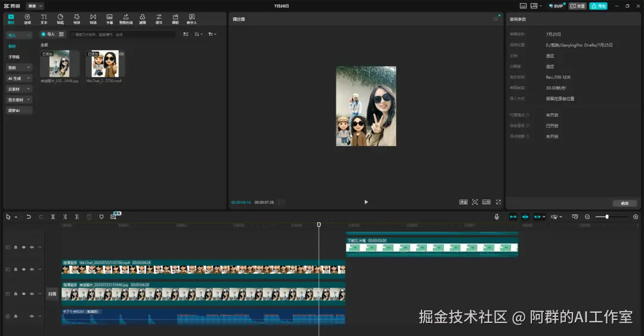The height and width of the screenshot is (336, 644).
Task: Collapse the 导入 sidebar section
Action: tap(19, 35)
